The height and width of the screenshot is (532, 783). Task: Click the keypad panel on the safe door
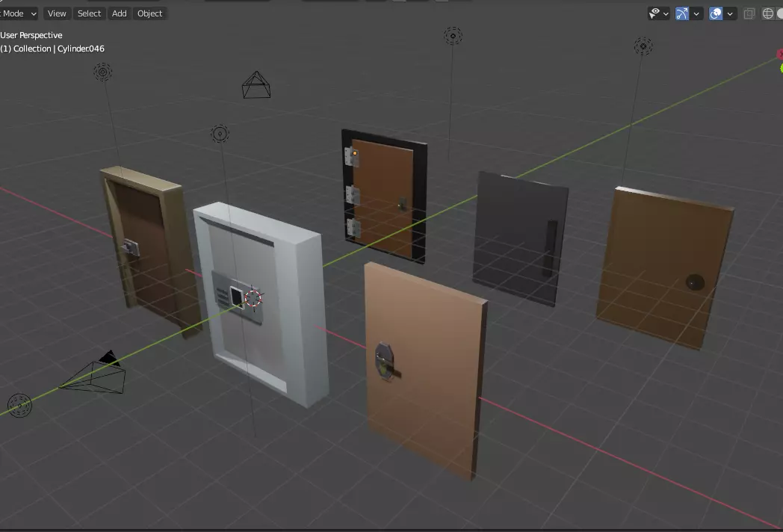(238, 297)
